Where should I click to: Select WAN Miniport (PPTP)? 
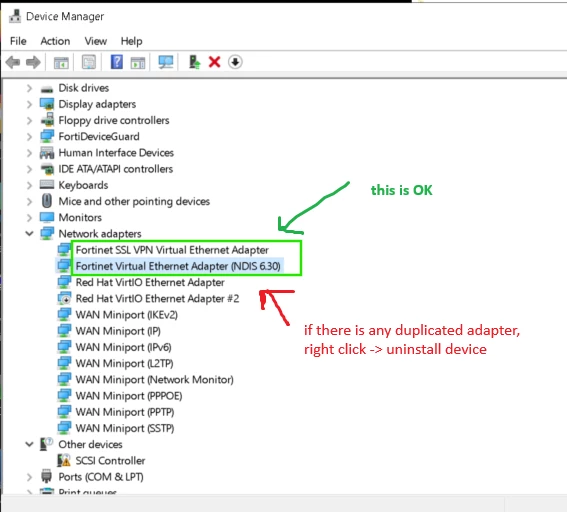125,412
